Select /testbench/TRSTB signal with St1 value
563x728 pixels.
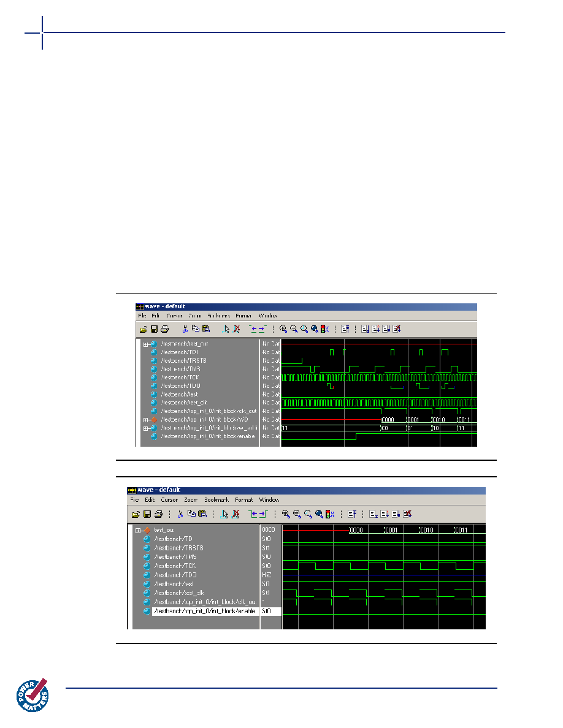179,548
